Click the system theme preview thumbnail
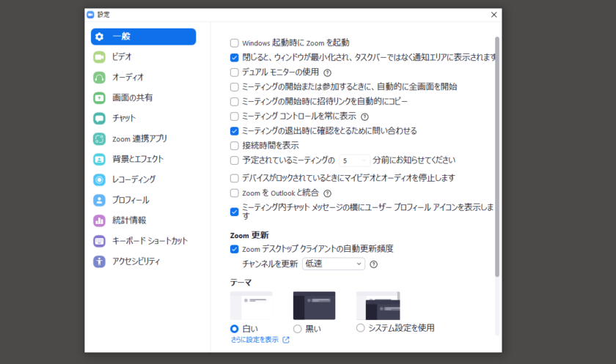The height and width of the screenshot is (364, 616). (x=378, y=305)
